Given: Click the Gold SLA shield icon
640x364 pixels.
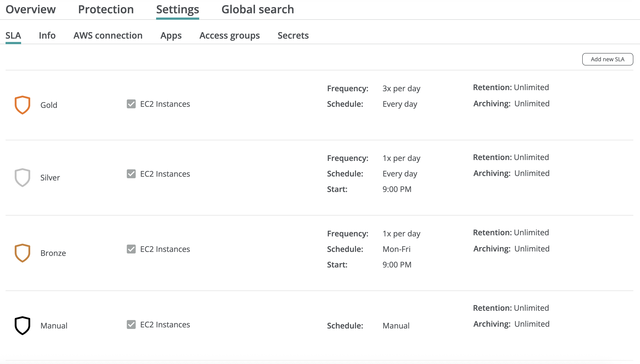Looking at the screenshot, I should click(22, 105).
